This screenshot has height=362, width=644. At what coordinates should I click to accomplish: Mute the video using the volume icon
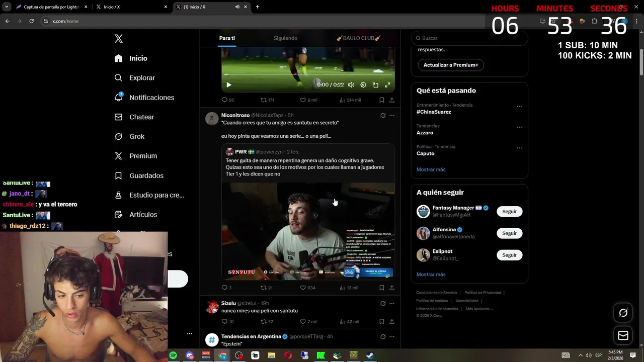[351, 85]
